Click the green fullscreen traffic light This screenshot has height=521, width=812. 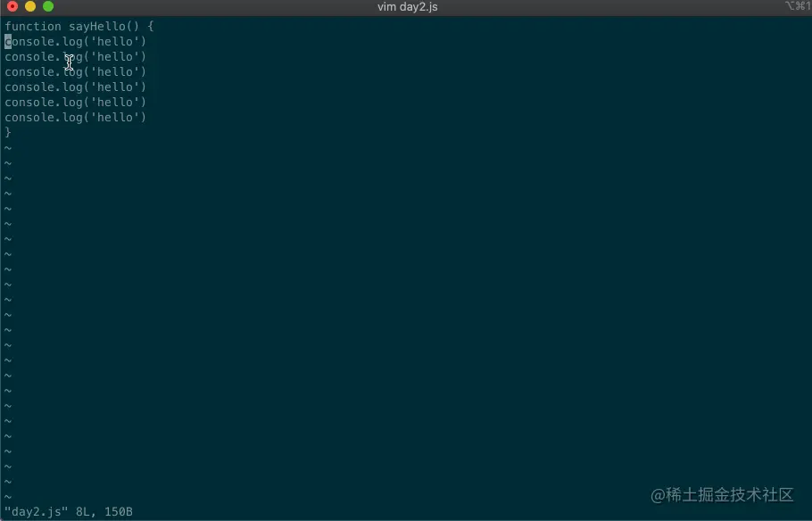tap(48, 6)
